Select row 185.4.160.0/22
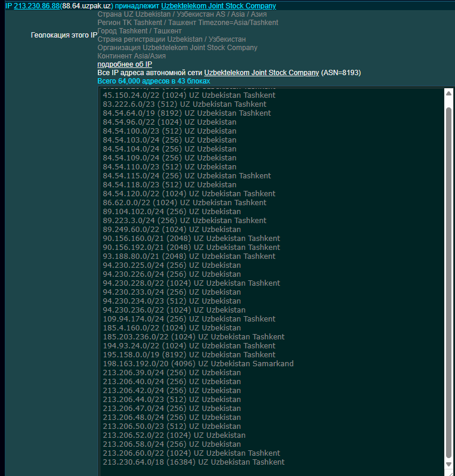Image resolution: width=455 pixels, height=476 pixels. [172, 328]
